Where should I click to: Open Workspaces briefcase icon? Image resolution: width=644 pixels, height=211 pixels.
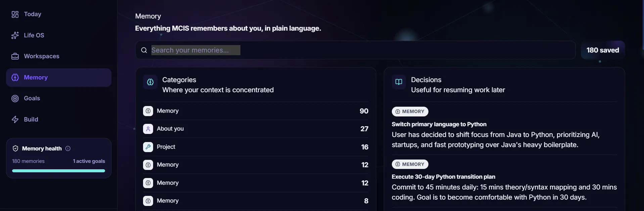pyautogui.click(x=15, y=56)
